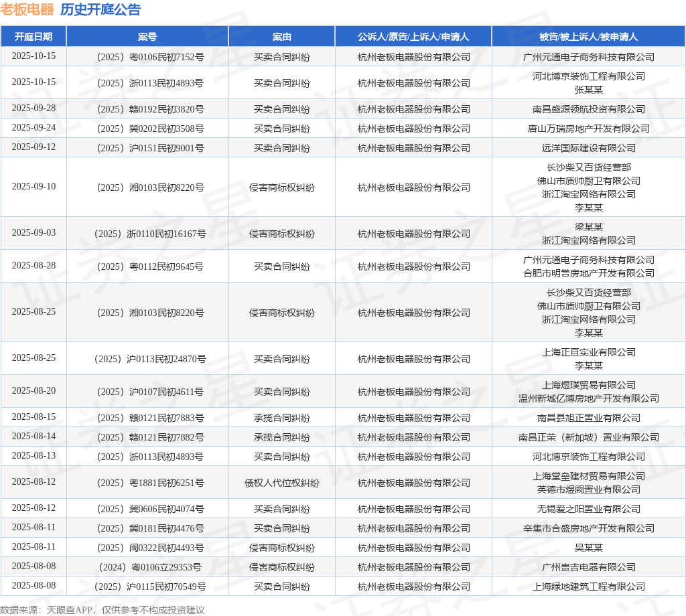Click case number 沪0115民初70549号

coord(151,587)
